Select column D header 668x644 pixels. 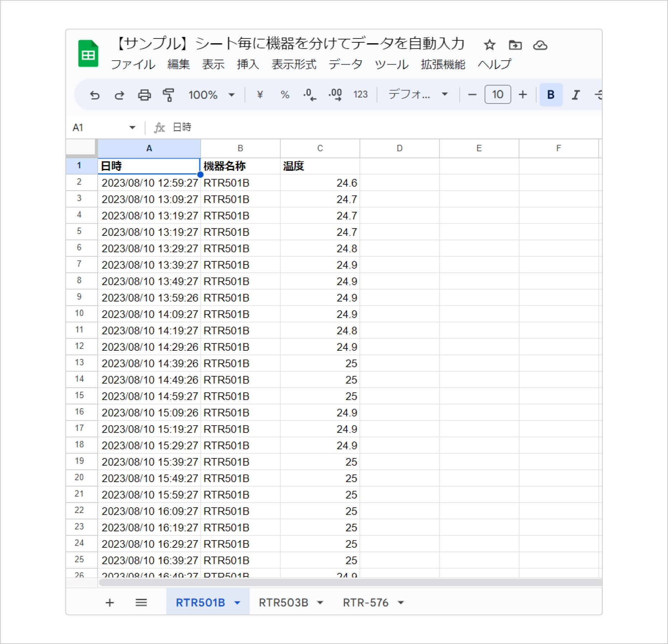pyautogui.click(x=400, y=148)
